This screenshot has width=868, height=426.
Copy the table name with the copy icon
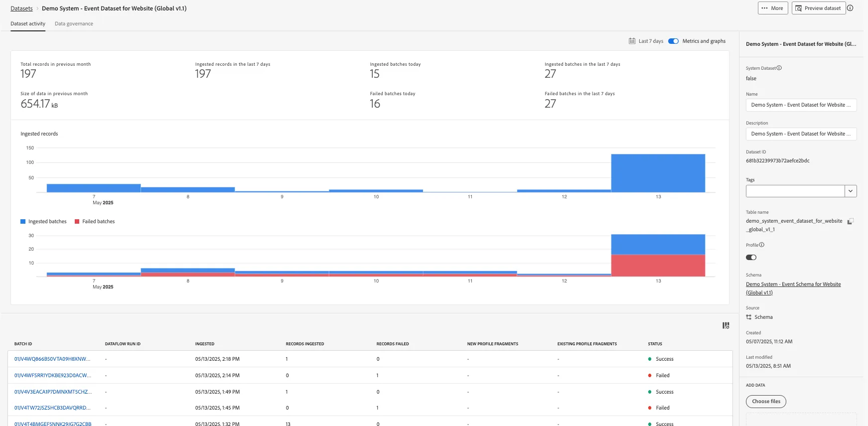click(x=851, y=221)
